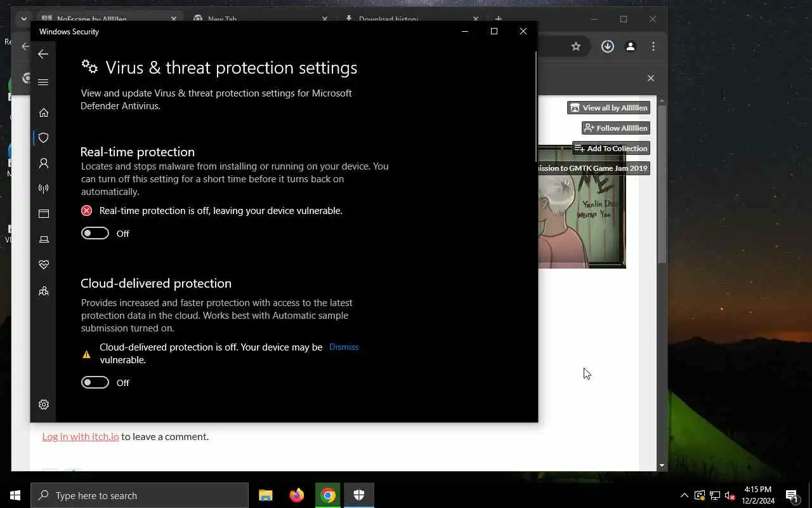Screen dimensions: 812x508
Task: Open the Windows Start menu
Action: click(x=15, y=495)
